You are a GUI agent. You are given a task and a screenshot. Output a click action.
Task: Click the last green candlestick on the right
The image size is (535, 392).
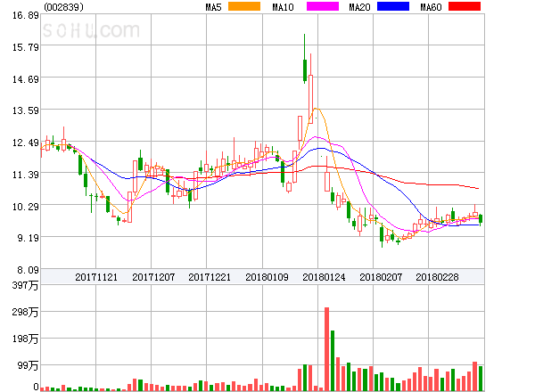[x=481, y=219]
